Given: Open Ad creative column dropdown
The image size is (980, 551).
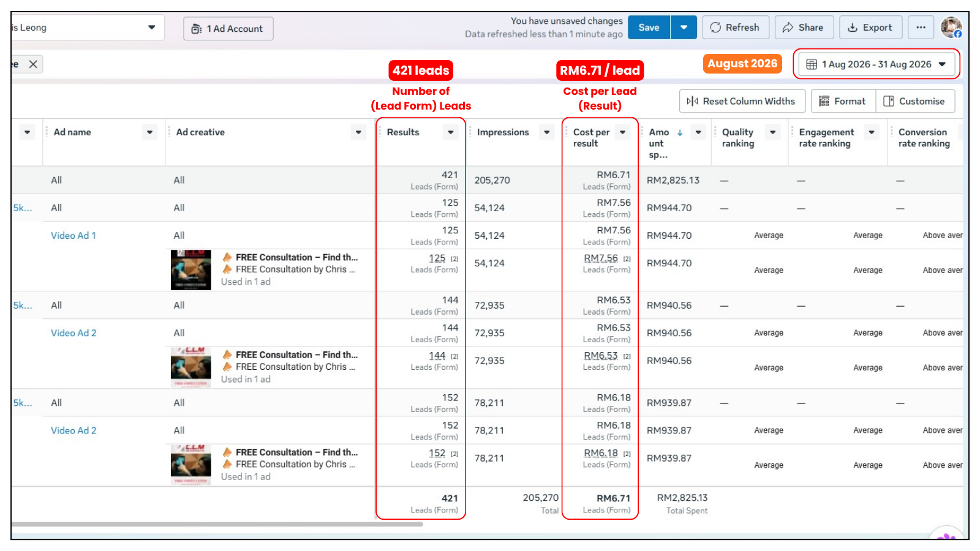Looking at the screenshot, I should tap(358, 132).
